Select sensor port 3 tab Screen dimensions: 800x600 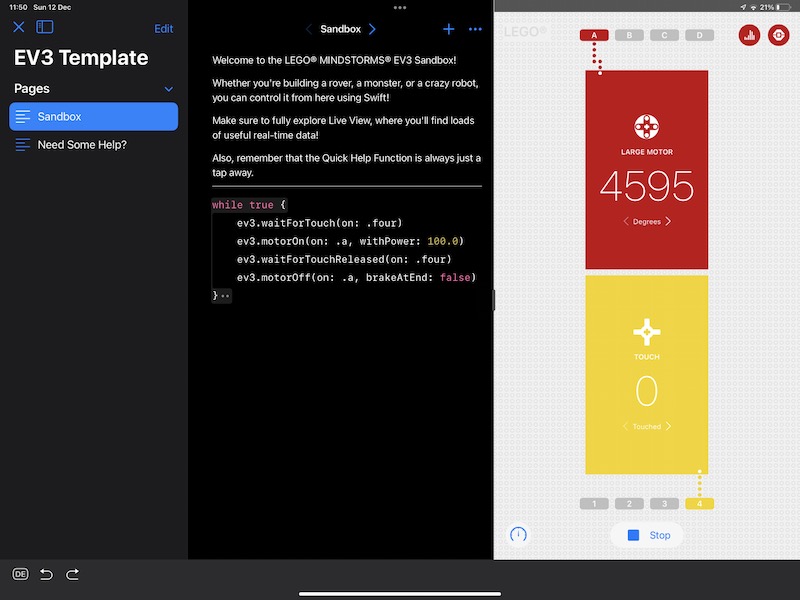pos(664,504)
